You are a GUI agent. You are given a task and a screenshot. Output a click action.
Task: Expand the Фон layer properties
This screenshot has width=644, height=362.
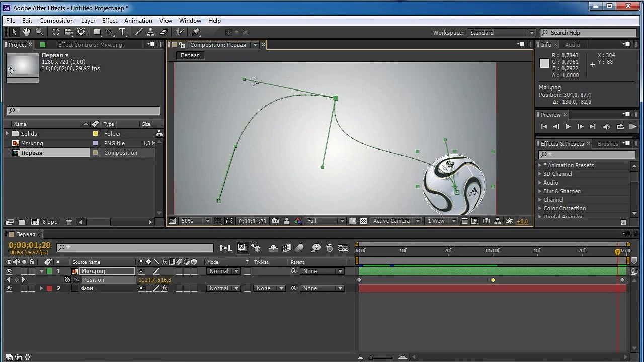42,288
